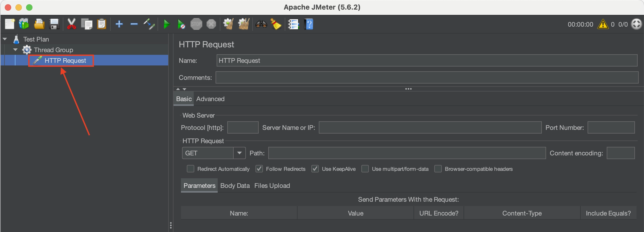The width and height of the screenshot is (644, 232).
Task: Enable Use multipart/form-data checkbox
Action: click(365, 169)
